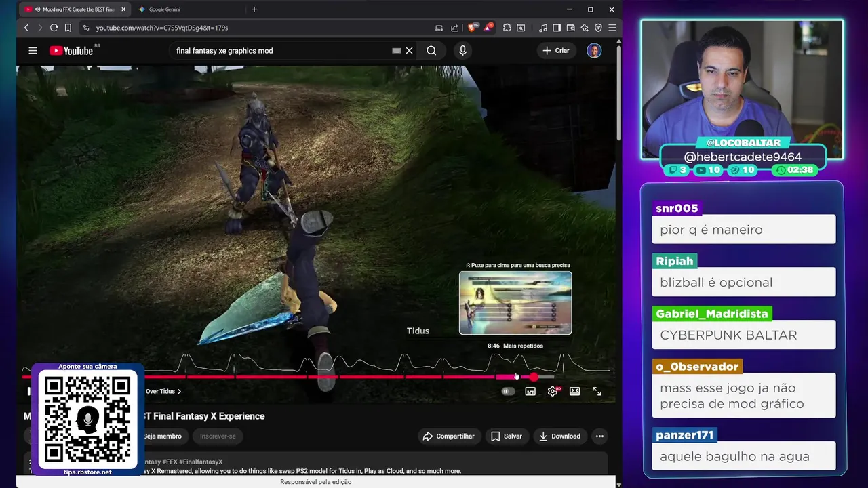Open the browser main menu

click(612, 28)
